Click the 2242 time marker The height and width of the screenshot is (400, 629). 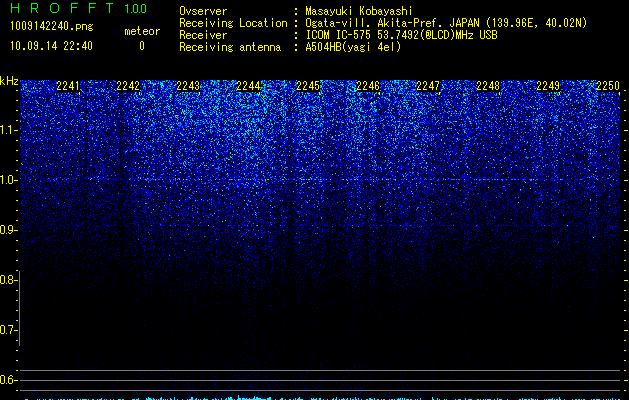(128, 86)
